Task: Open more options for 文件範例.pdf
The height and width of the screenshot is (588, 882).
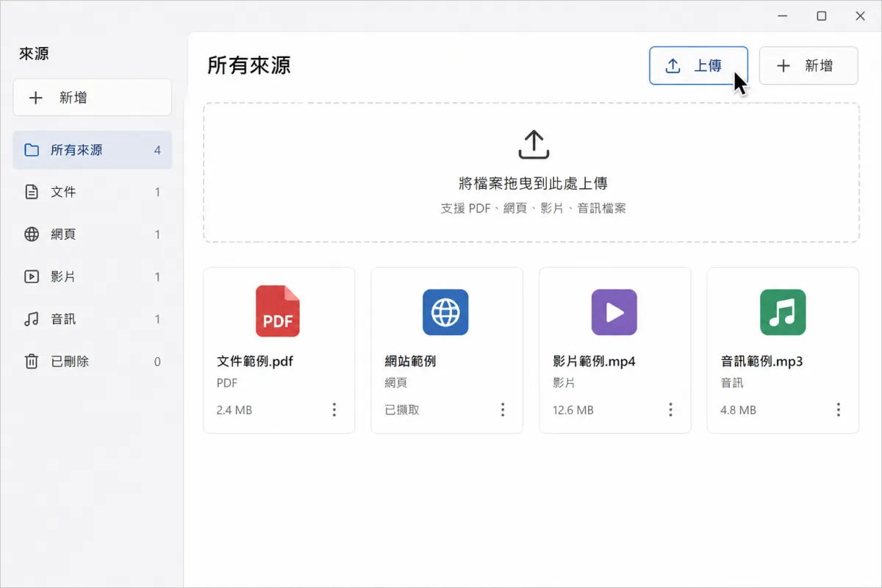Action: coord(334,409)
